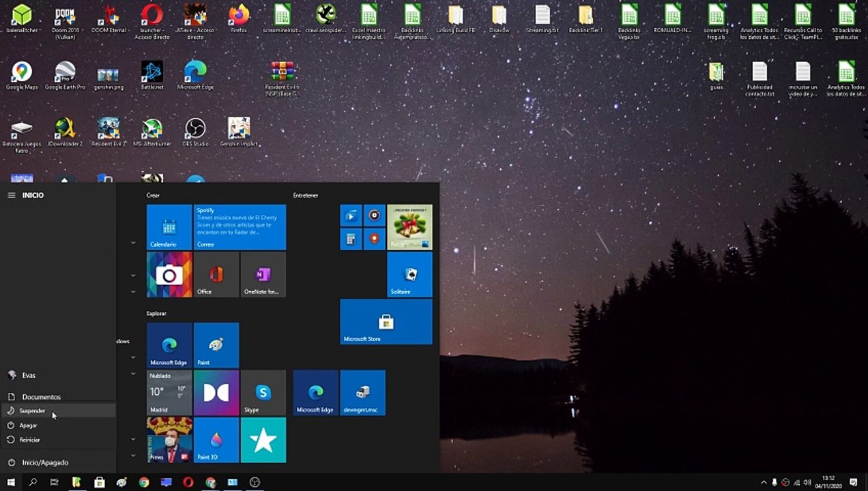Open the devmgmt.msc tile
Viewport: 868px width, 491px height.
363,393
